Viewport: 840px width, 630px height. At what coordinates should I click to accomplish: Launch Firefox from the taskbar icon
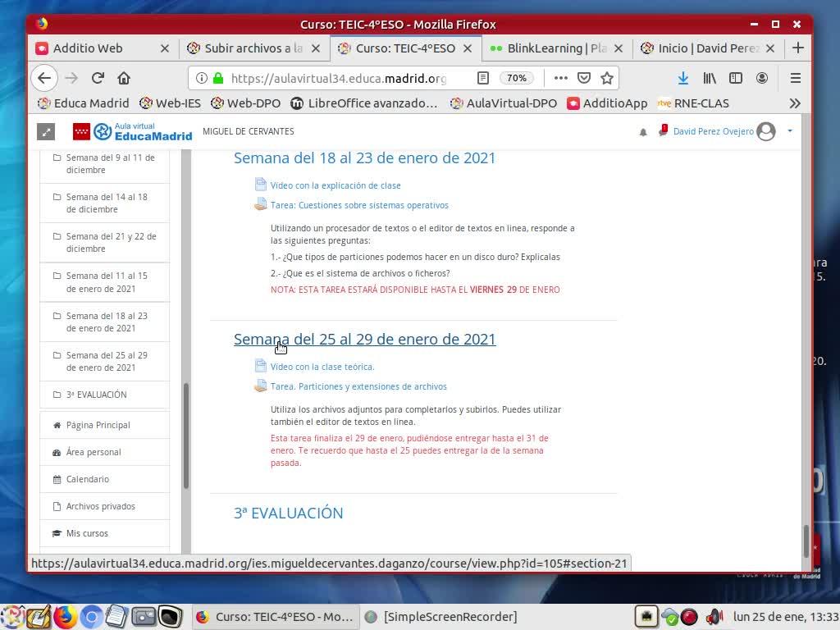click(x=65, y=617)
